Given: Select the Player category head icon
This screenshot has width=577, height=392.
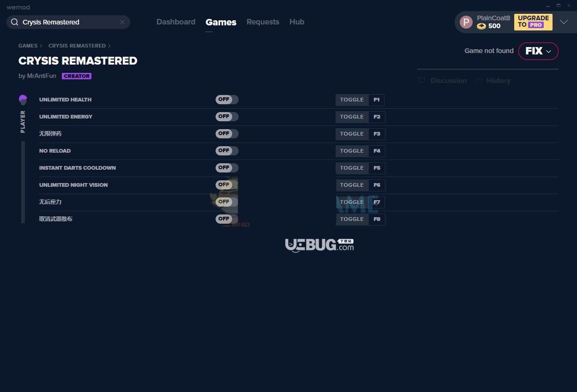Looking at the screenshot, I should coord(23,100).
